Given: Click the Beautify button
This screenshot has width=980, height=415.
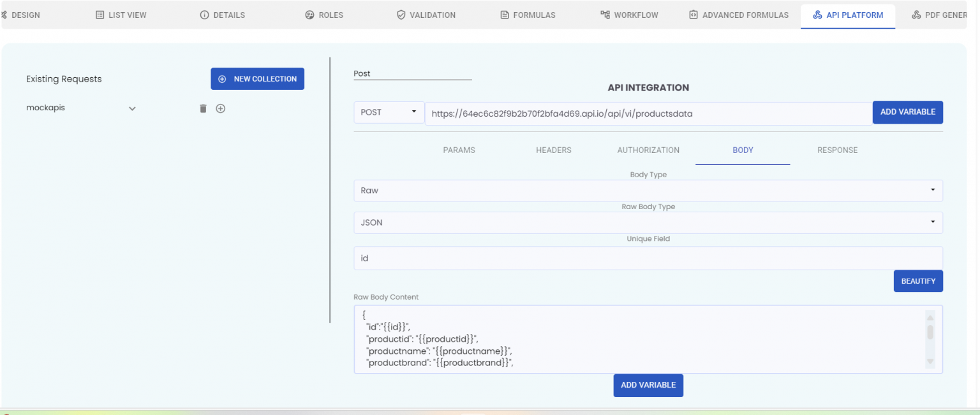Looking at the screenshot, I should pyautogui.click(x=918, y=280).
